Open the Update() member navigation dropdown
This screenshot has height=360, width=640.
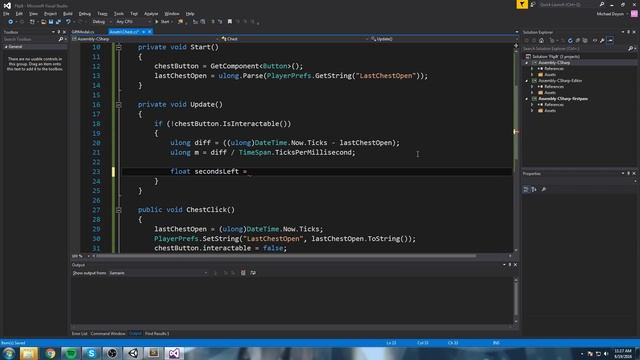pos(441,39)
